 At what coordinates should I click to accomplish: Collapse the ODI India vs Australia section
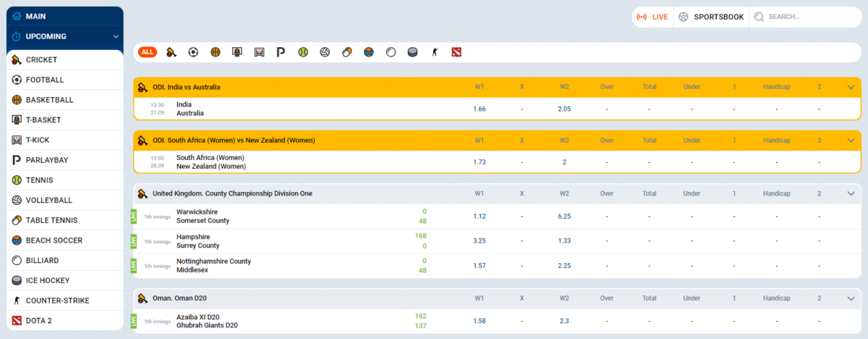point(851,87)
